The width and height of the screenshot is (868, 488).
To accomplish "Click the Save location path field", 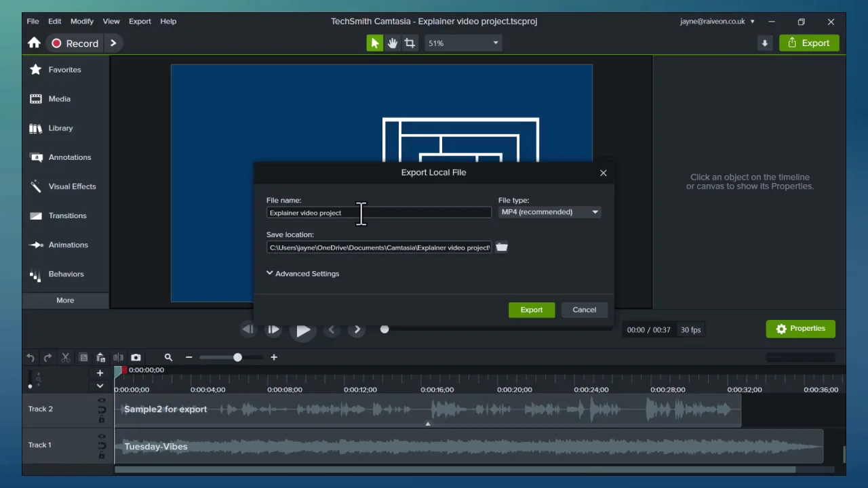I will click(378, 247).
